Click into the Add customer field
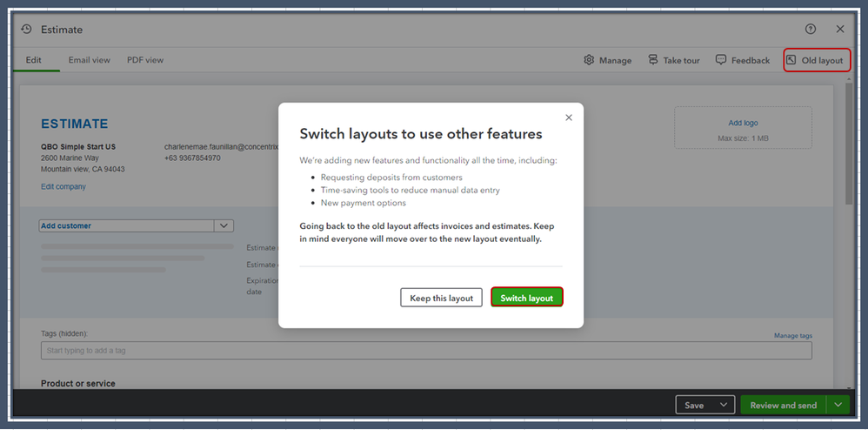 tap(127, 225)
